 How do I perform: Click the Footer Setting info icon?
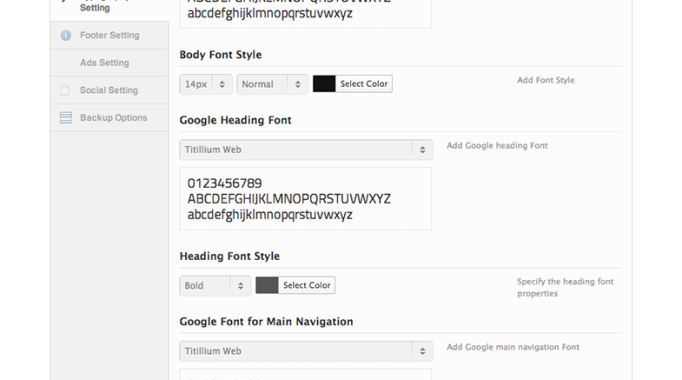point(66,35)
